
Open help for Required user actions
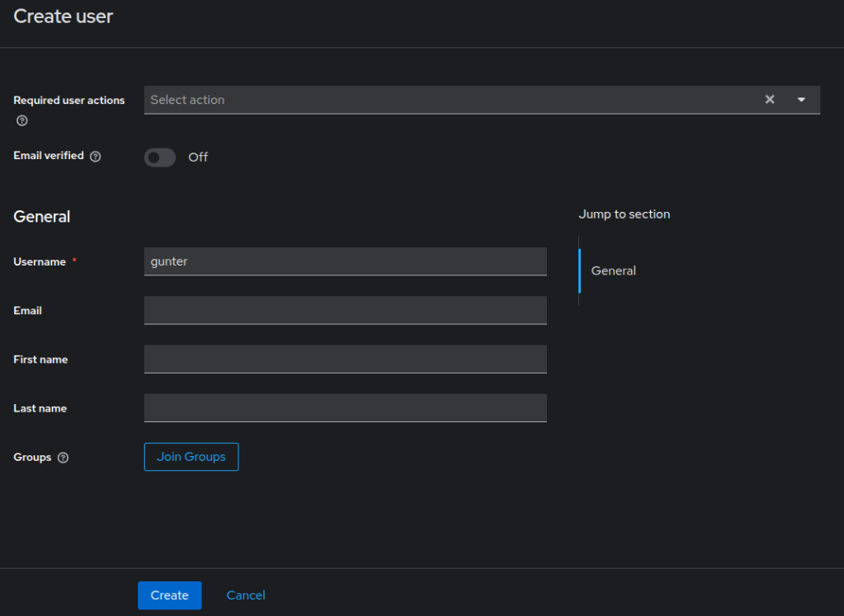point(22,120)
